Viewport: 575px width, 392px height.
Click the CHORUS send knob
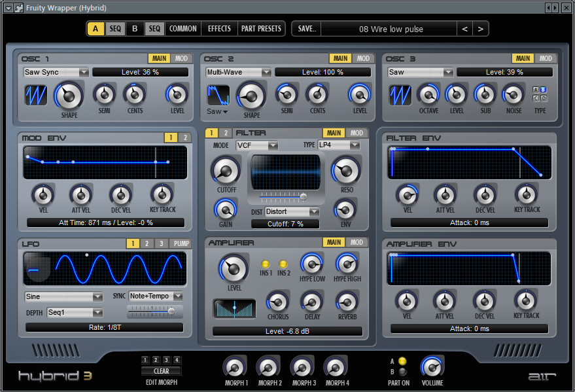coord(277,302)
